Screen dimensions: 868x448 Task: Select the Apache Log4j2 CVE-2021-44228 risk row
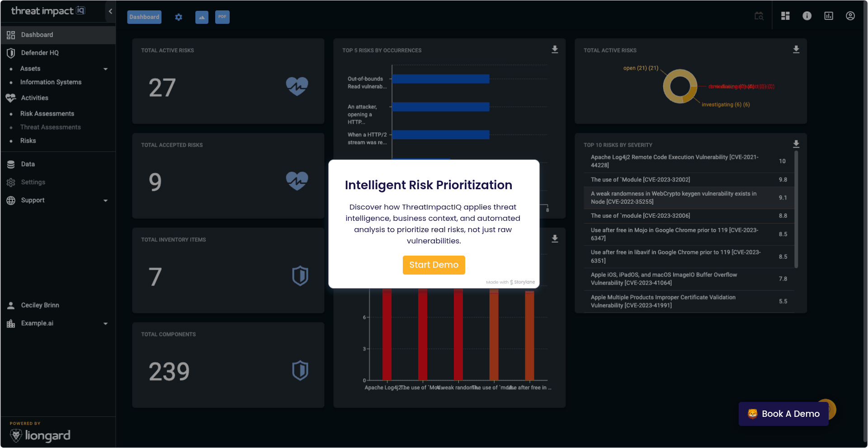675,161
